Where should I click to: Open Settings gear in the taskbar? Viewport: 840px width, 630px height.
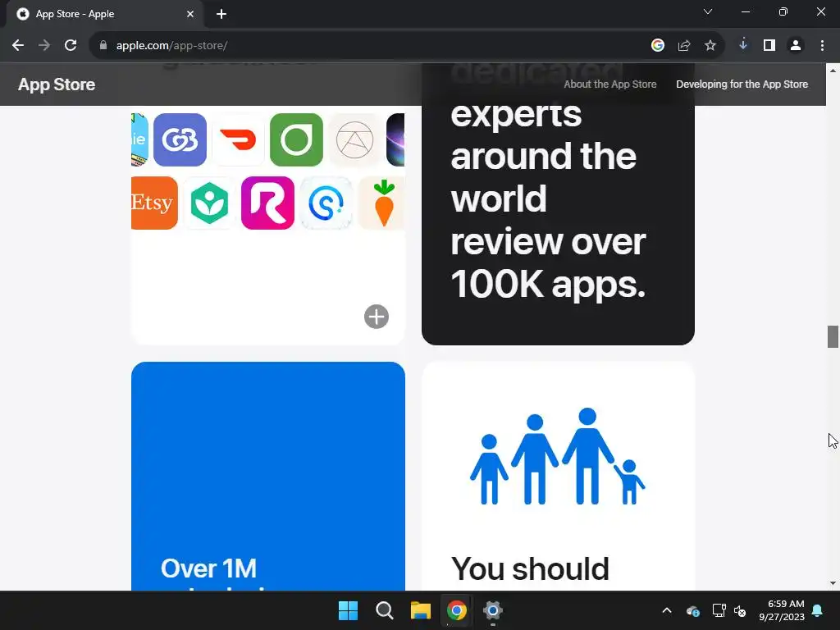[x=493, y=610]
